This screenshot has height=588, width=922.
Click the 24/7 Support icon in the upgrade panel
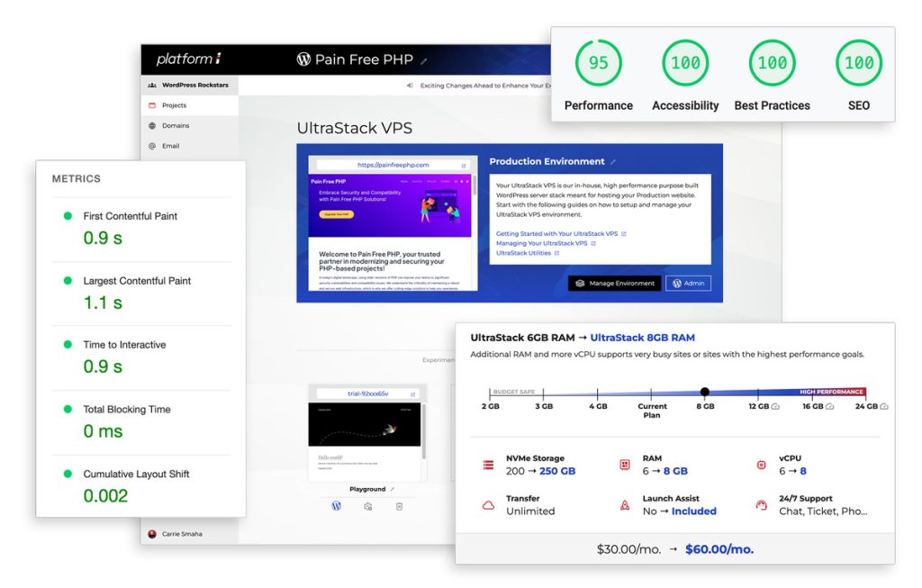click(760, 506)
